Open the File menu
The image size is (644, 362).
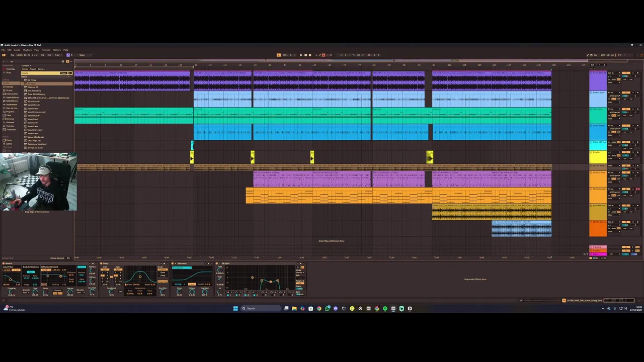pyautogui.click(x=3, y=50)
